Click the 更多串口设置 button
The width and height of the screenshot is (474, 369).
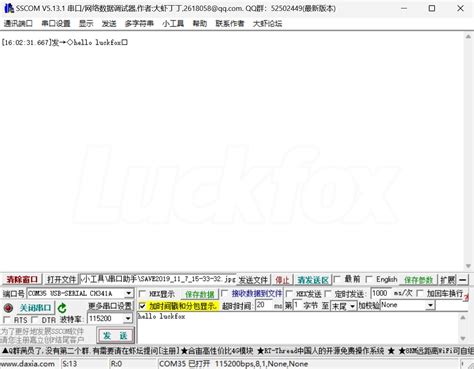(x=110, y=306)
